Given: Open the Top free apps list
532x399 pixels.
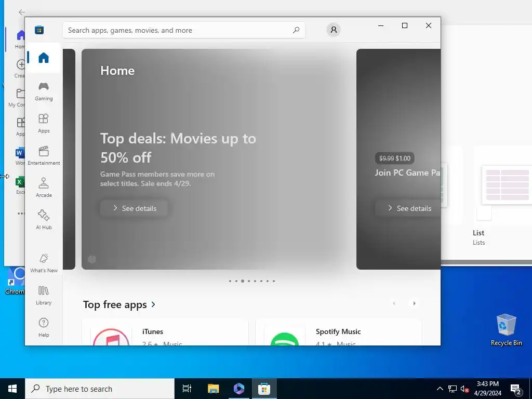Looking at the screenshot, I should coord(115,304).
